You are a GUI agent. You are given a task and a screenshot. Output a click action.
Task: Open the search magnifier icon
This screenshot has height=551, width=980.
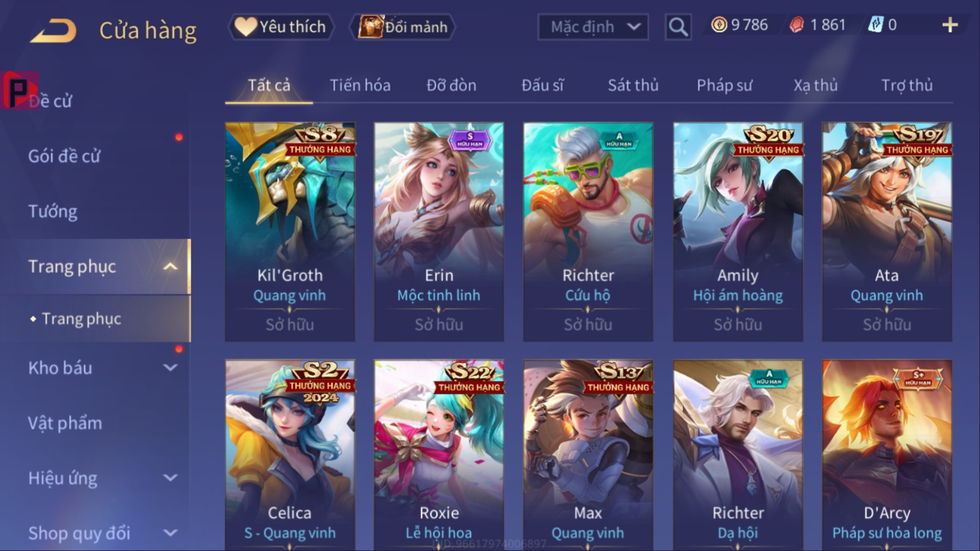click(x=678, y=27)
